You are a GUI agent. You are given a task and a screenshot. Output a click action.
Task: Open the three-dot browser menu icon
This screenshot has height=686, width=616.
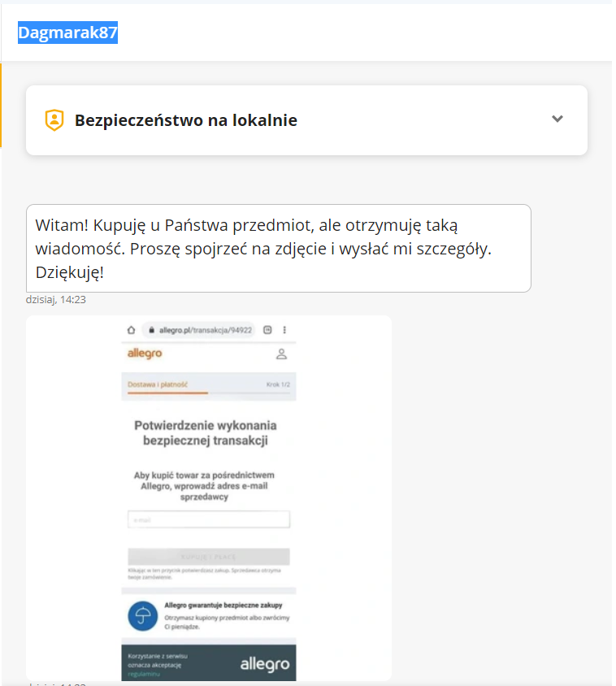284,331
